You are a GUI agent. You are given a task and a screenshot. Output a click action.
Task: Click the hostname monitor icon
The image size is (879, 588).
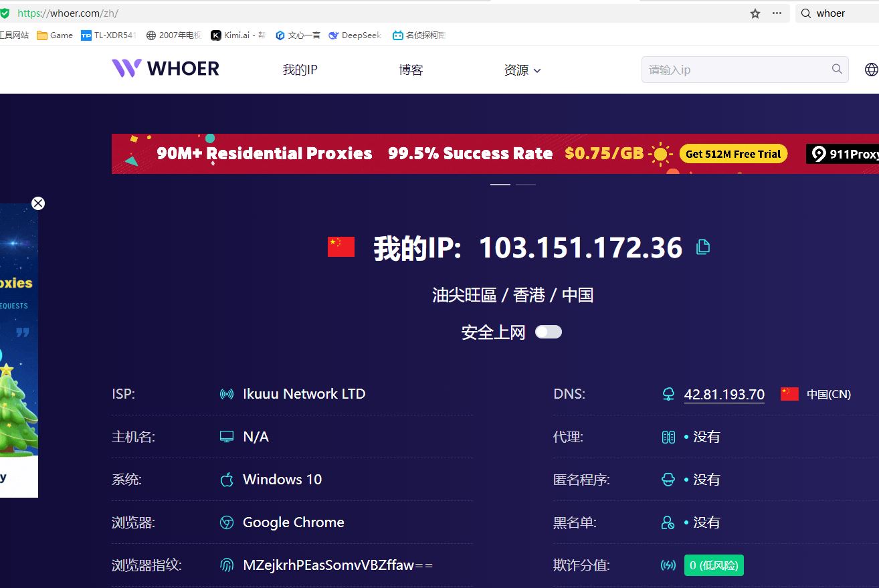click(x=227, y=437)
